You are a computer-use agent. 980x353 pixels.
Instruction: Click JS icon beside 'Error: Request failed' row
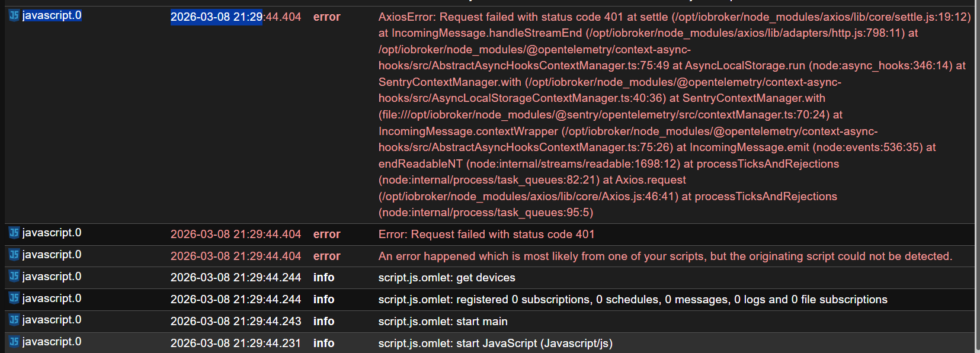[14, 233]
